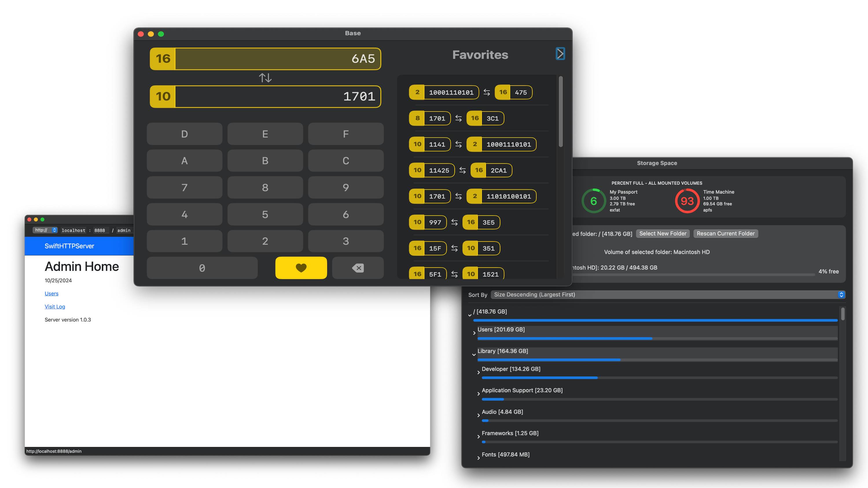Viewport: 868px width, 488px height.
Task: Click swap icon in 997 to 3E5 row
Action: [454, 222]
